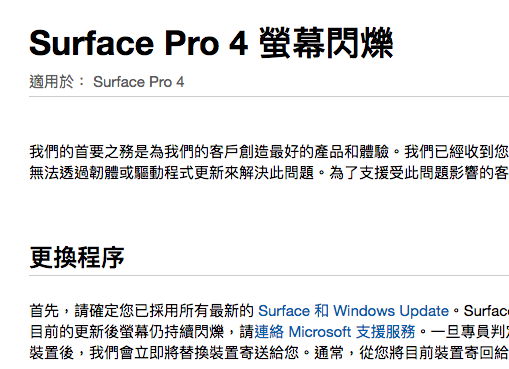Viewport: 509px width, 369px height.
Task: Open the Surface 和 Windows Update link
Action: [353, 311]
